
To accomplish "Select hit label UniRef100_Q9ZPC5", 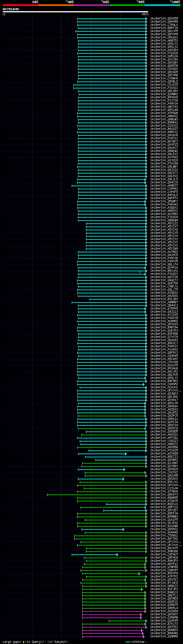I will (x=164, y=416).
